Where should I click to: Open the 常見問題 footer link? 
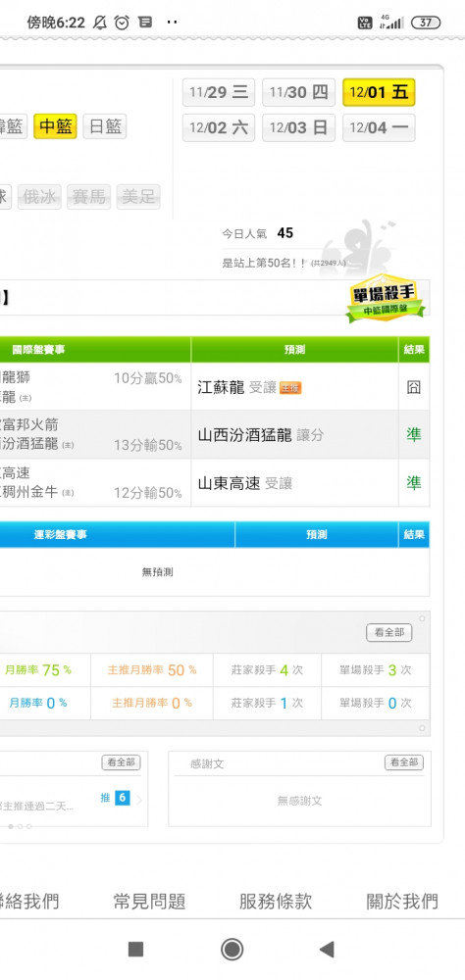149,902
